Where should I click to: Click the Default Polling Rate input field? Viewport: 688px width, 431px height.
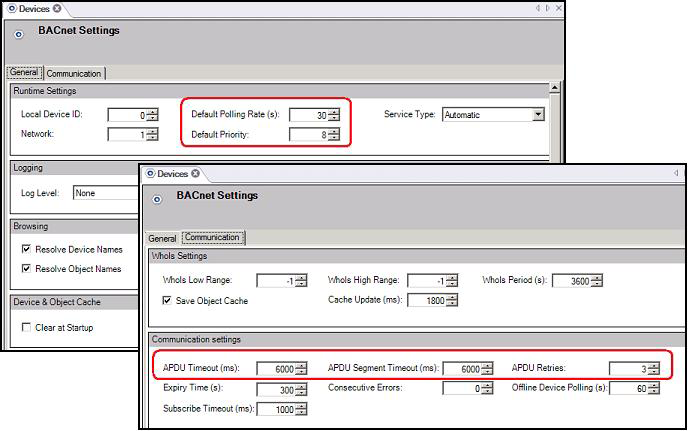(x=308, y=115)
